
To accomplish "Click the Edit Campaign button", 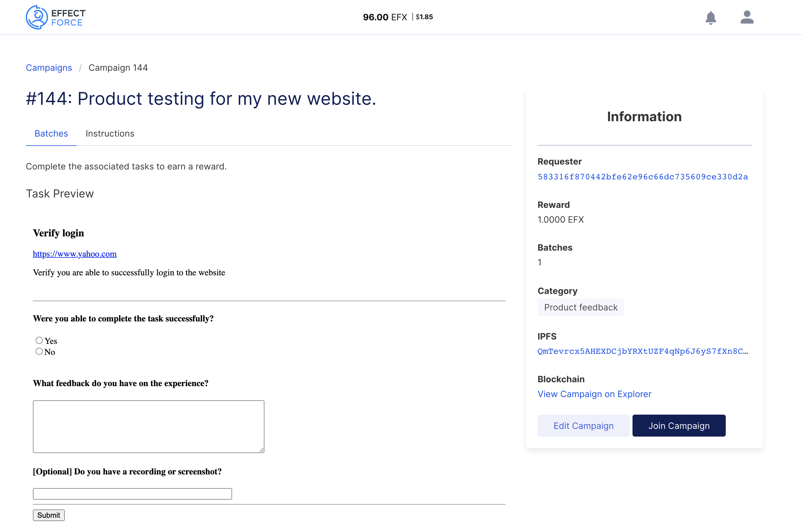I will (x=583, y=426).
